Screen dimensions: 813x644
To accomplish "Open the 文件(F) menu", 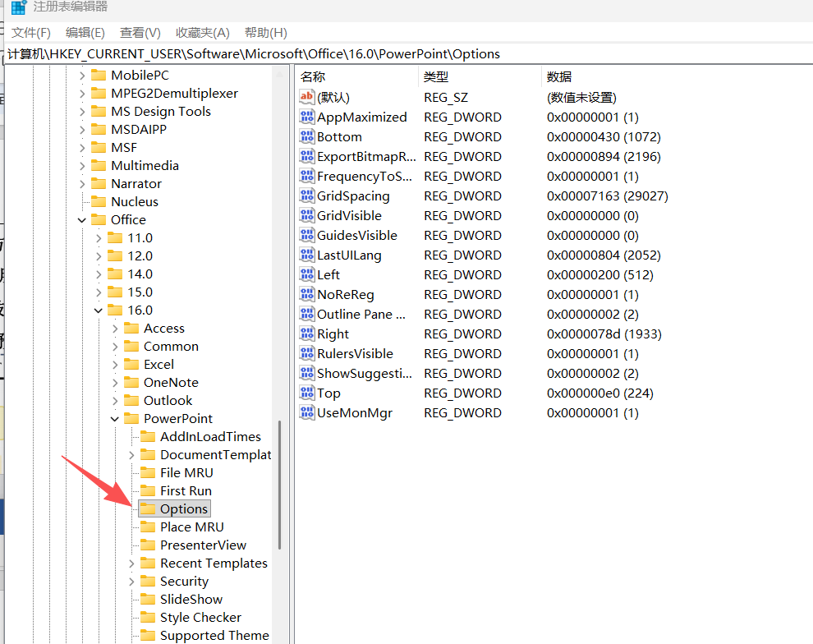I will click(31, 33).
